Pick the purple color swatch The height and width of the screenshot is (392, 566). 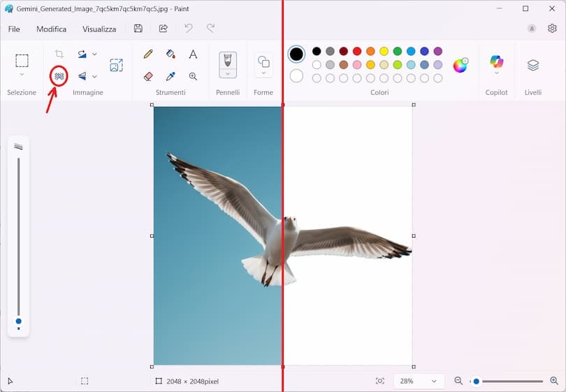438,51
